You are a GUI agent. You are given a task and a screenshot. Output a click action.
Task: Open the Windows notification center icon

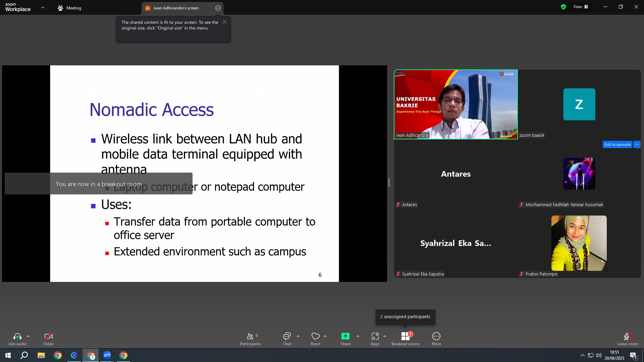[633, 355]
